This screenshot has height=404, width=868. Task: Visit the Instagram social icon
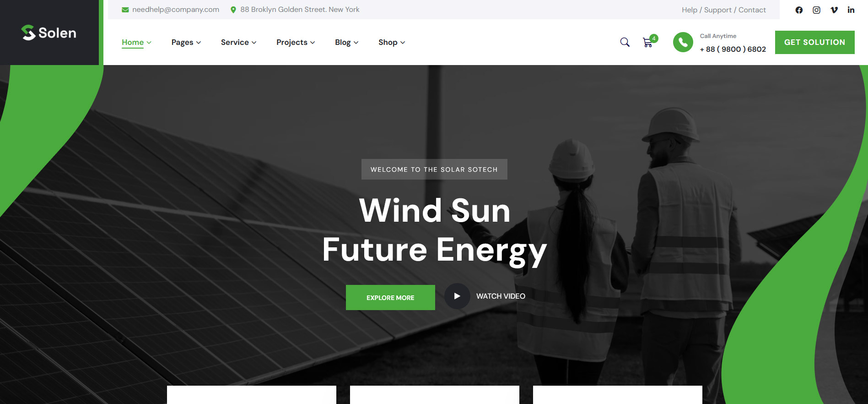click(816, 10)
